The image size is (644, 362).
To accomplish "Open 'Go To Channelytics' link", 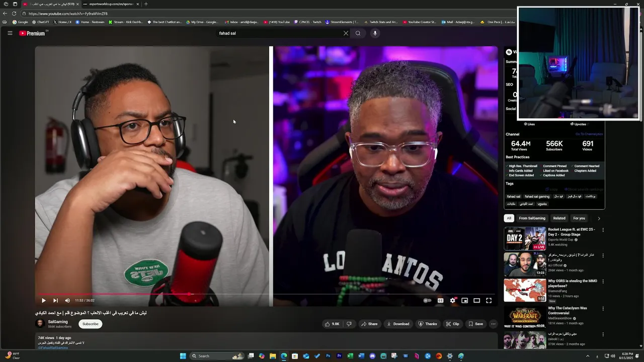I will [x=589, y=134].
